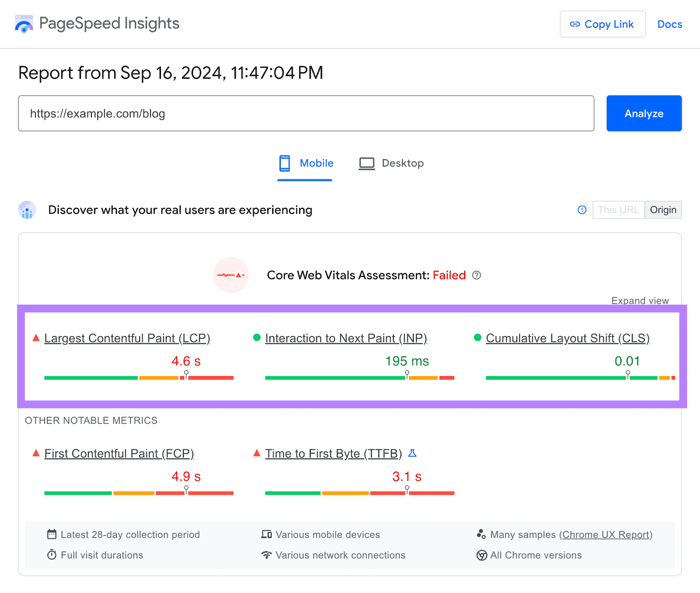Click the real users data icon
The height and width of the screenshot is (593, 700).
click(x=27, y=210)
